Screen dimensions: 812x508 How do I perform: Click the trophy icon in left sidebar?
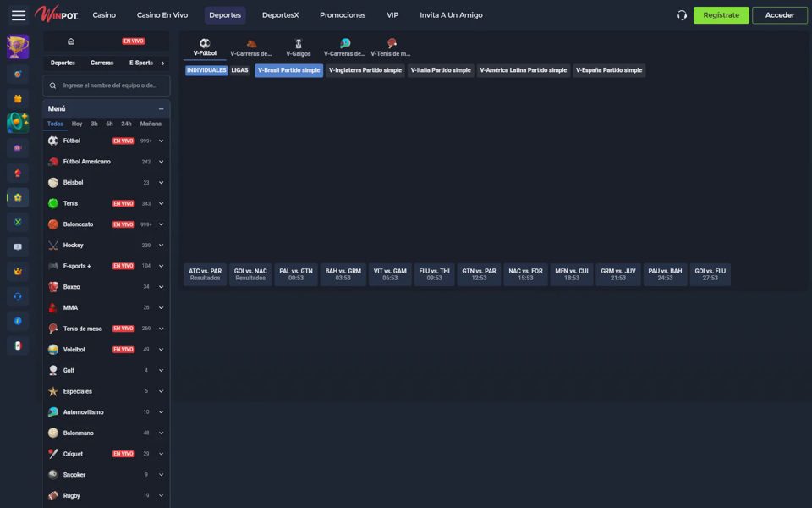(18, 47)
